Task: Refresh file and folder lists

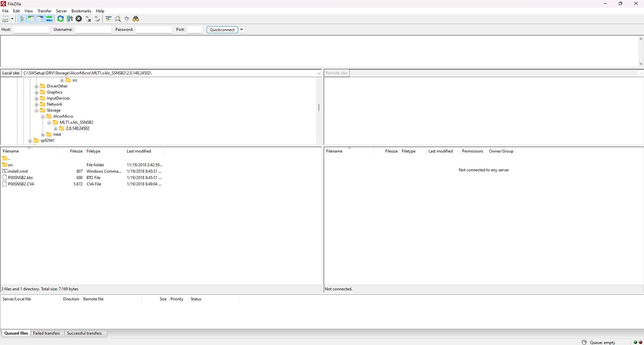Action: 60,19
